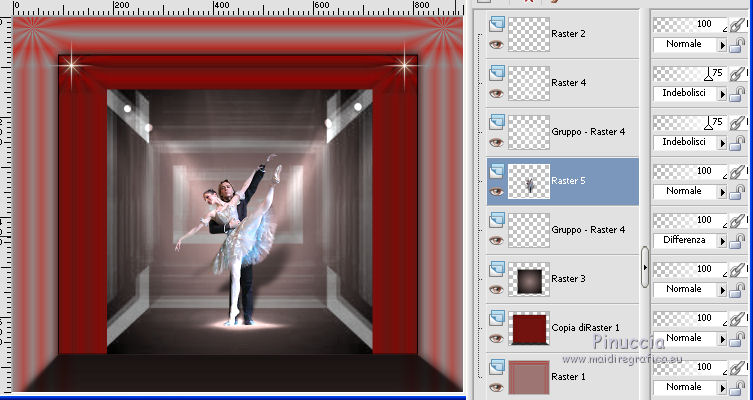Select the layer named Raster 5
This screenshot has width=753, height=400.
tap(568, 181)
